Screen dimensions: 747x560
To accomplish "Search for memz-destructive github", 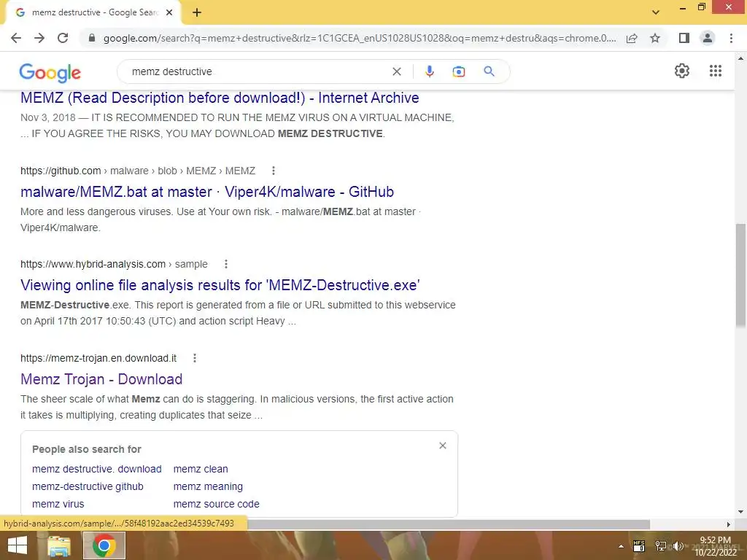I will click(x=88, y=486).
